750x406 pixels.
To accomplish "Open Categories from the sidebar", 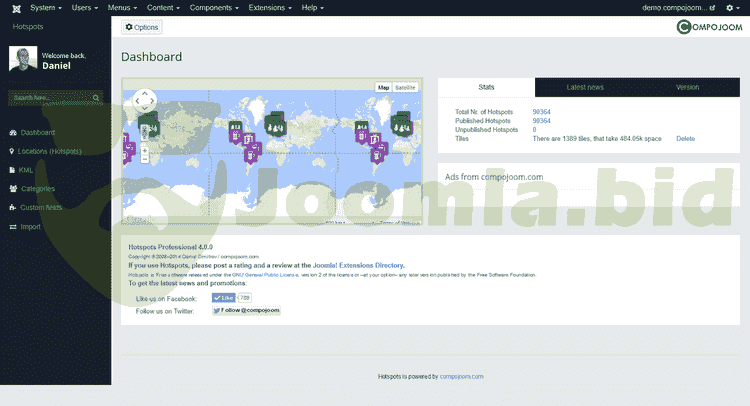I will (37, 189).
